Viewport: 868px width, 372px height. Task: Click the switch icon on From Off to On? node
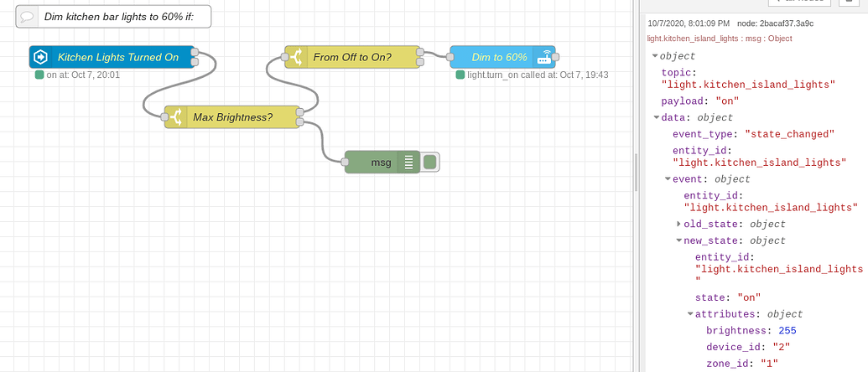click(296, 57)
